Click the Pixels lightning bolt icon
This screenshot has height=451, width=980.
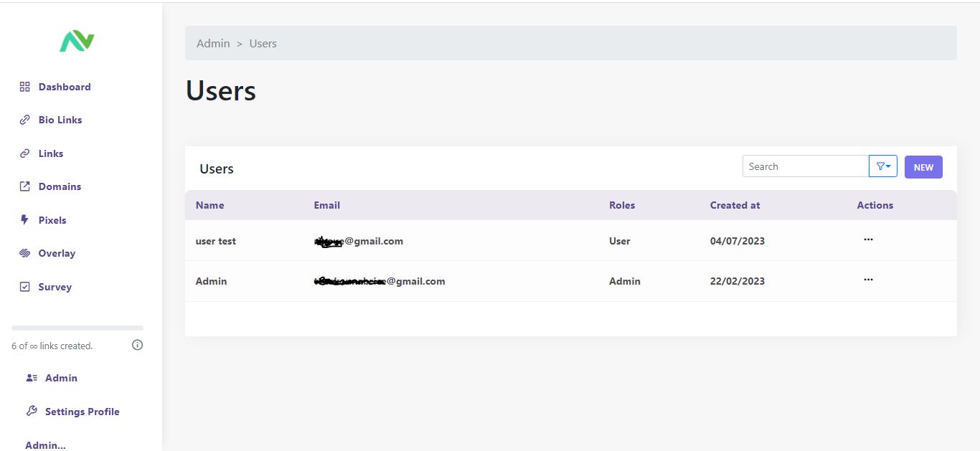[x=24, y=220]
